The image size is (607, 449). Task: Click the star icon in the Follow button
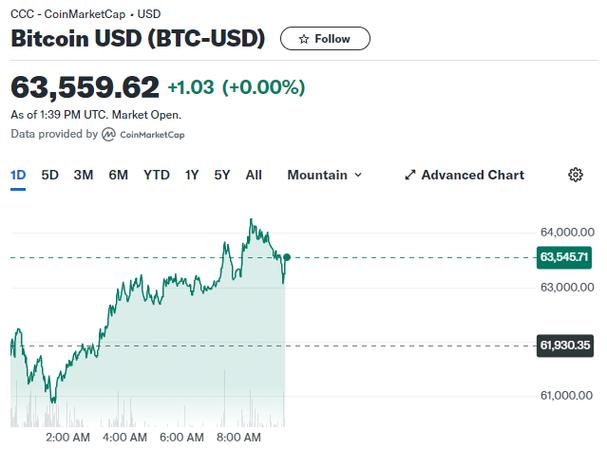[302, 39]
